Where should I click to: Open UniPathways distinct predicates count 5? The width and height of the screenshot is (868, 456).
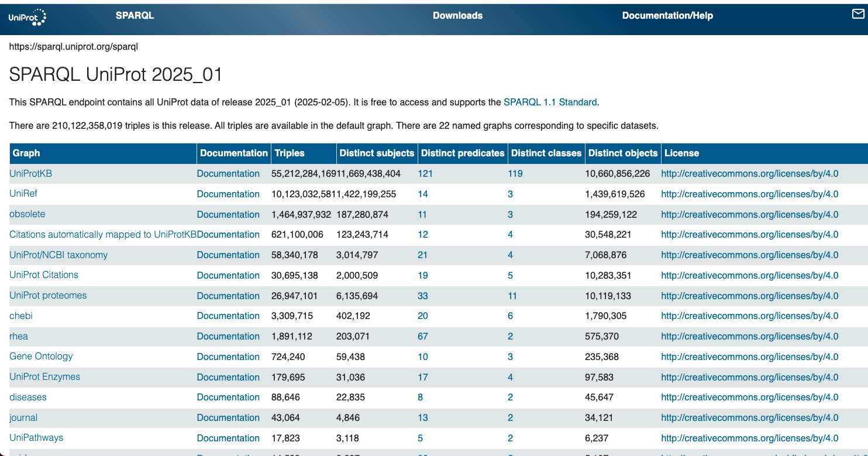(421, 438)
